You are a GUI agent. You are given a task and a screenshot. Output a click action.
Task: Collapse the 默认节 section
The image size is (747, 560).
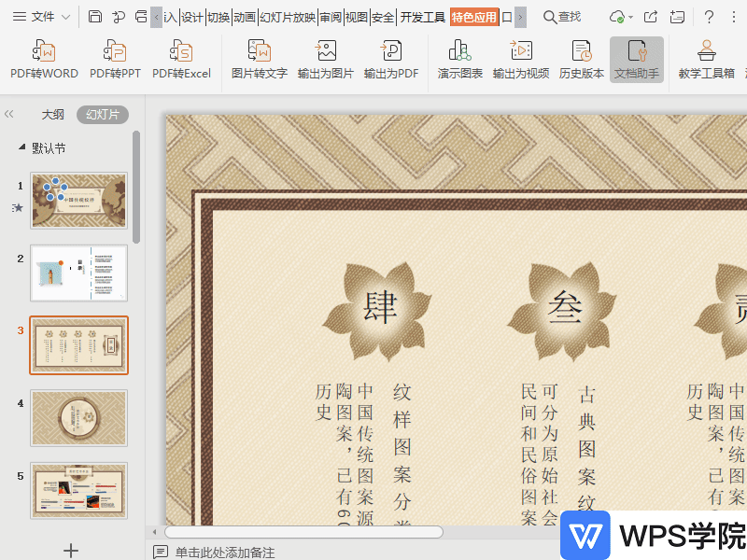[22, 147]
